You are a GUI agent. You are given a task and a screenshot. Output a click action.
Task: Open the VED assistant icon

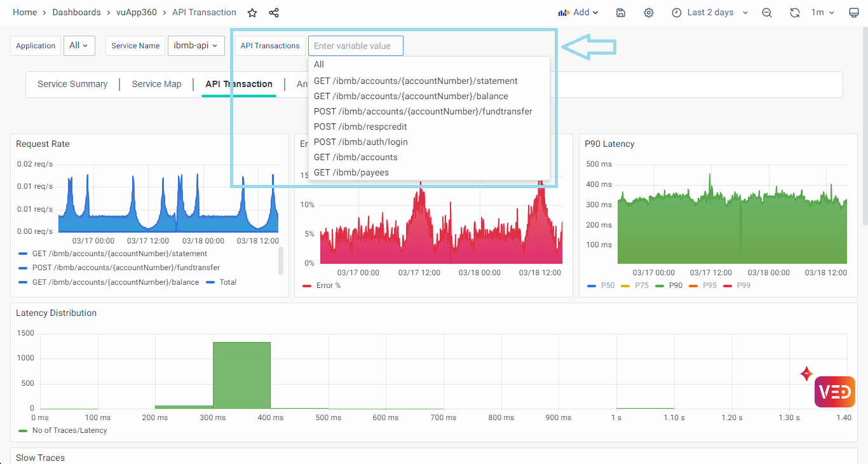point(834,392)
